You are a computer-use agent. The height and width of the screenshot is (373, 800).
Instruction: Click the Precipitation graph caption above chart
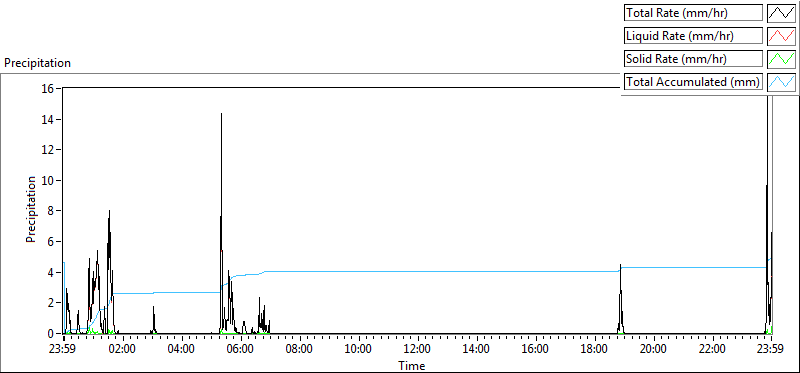click(x=37, y=63)
